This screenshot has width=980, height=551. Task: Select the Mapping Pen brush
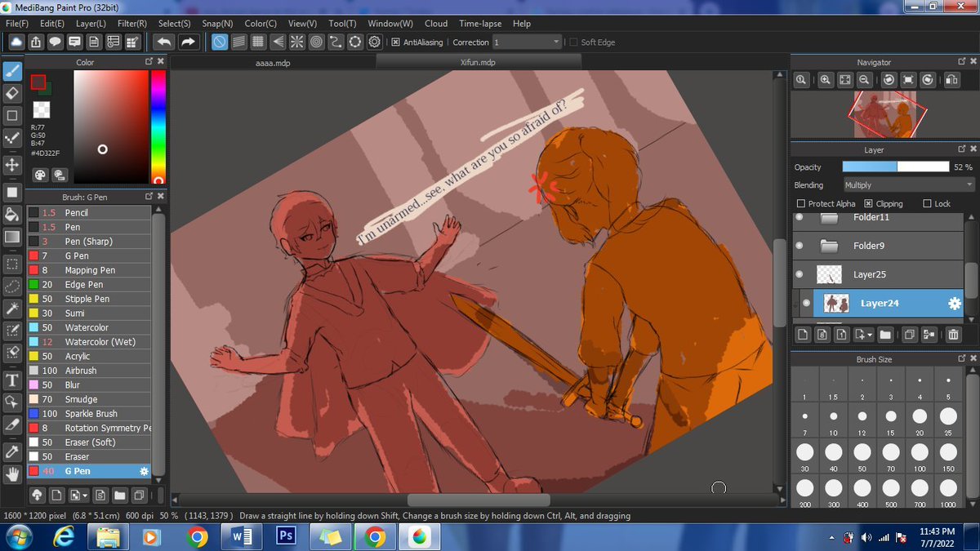coord(88,270)
